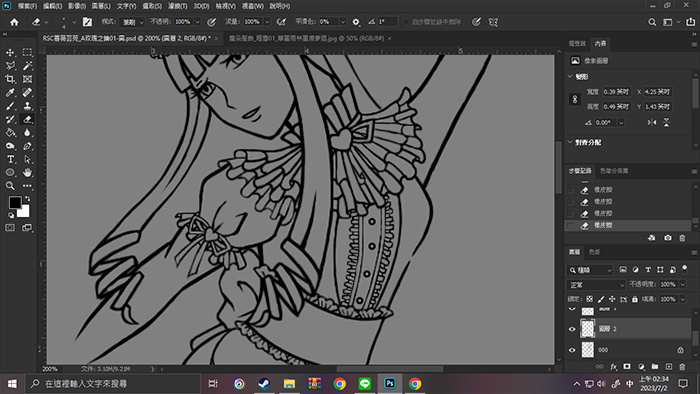Toggle layer filter on/off switch

click(684, 269)
